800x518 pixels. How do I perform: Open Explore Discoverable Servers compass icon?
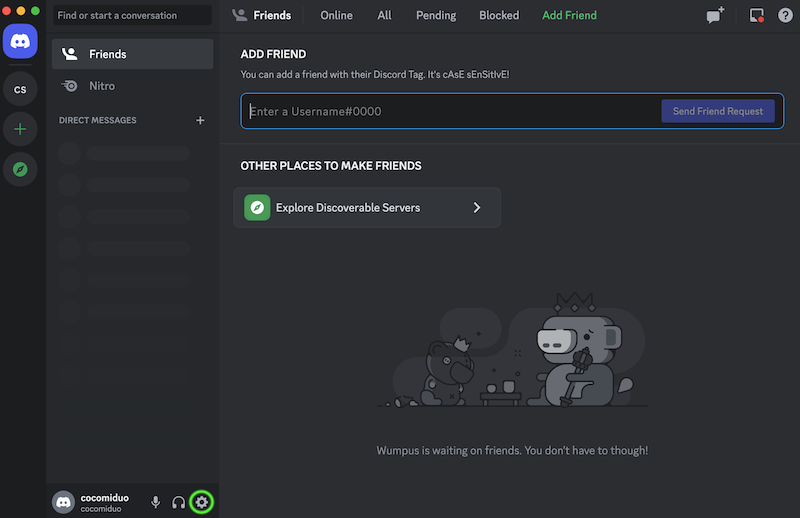point(20,169)
